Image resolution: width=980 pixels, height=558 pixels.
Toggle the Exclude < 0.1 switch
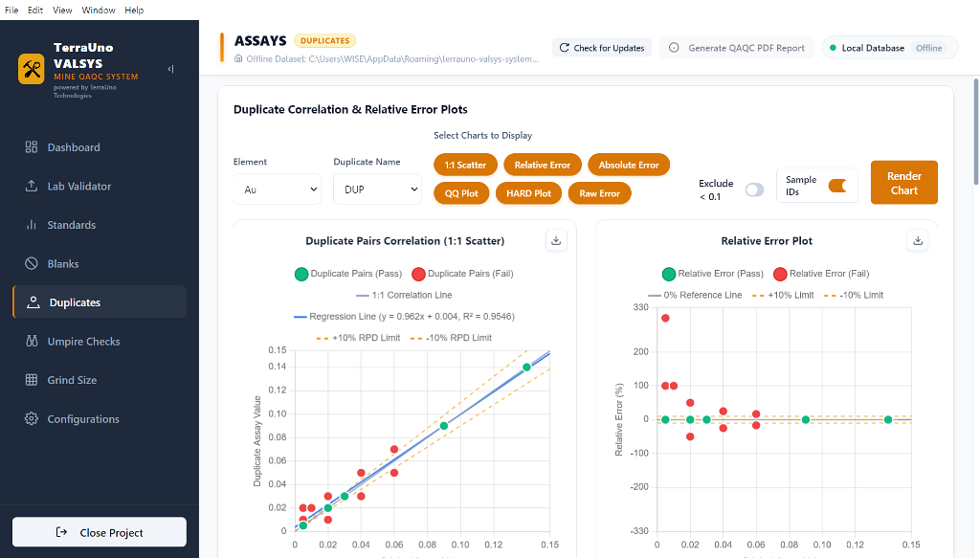point(754,190)
